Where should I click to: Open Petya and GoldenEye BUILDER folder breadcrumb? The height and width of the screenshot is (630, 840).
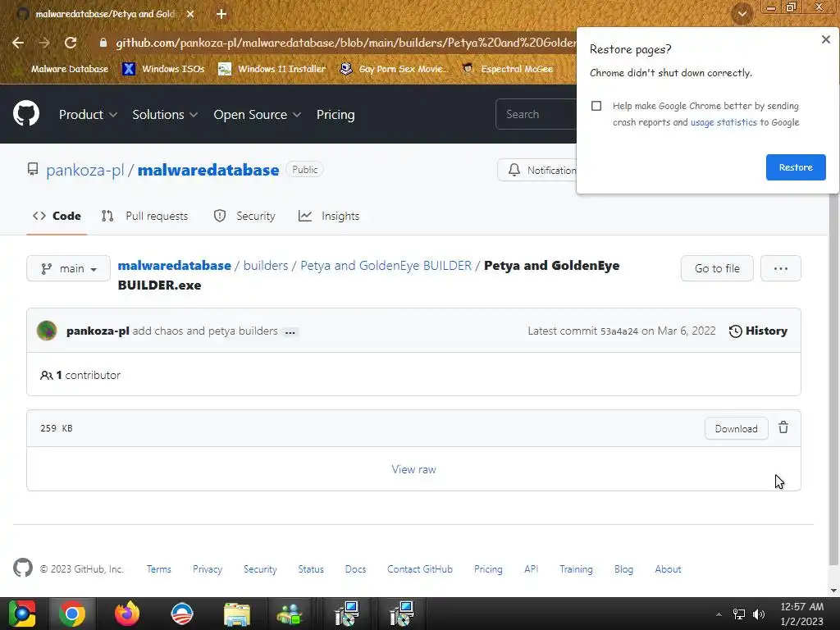point(386,266)
